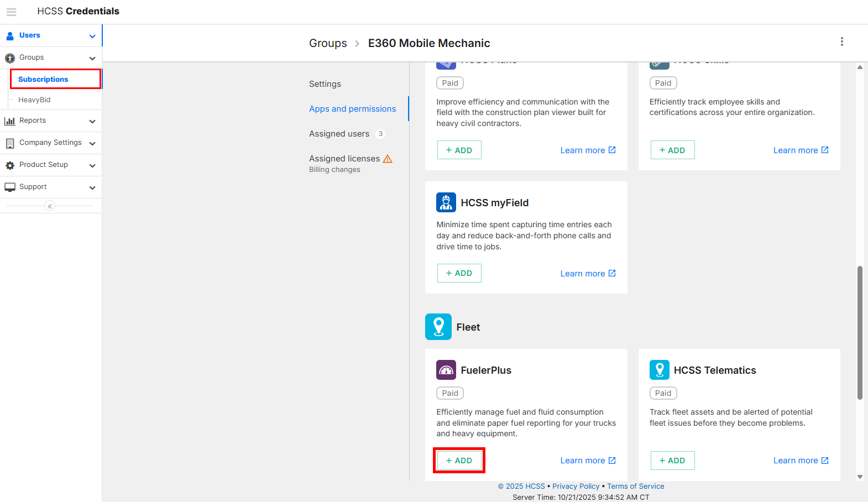Open the Settings section
This screenshot has height=502, width=868.
[325, 84]
